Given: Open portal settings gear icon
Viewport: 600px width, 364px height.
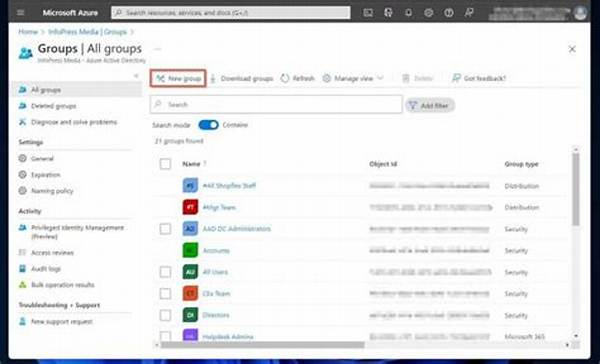Looking at the screenshot, I should (x=429, y=13).
